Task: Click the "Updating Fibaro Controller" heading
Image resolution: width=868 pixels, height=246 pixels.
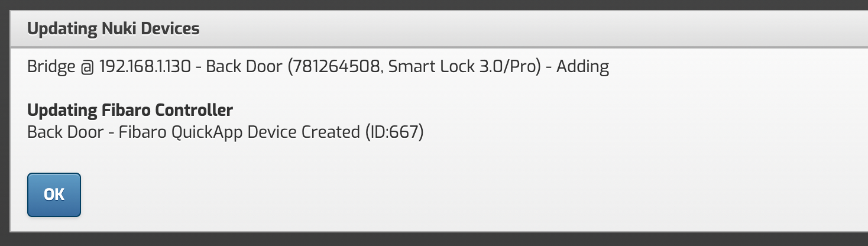Action: point(130,110)
